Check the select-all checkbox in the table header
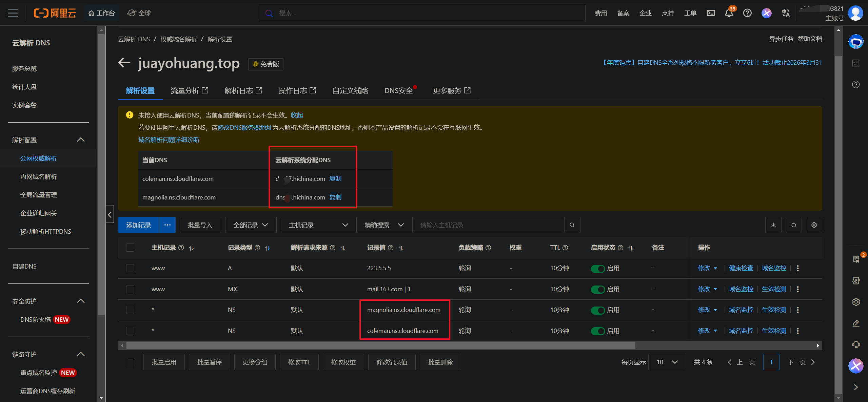Image resolution: width=868 pixels, height=402 pixels. (x=130, y=248)
